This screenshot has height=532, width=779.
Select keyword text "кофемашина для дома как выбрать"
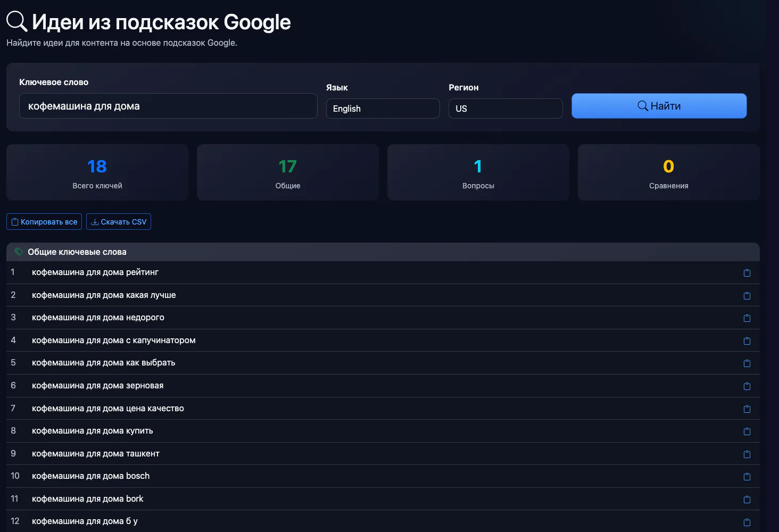(104, 363)
